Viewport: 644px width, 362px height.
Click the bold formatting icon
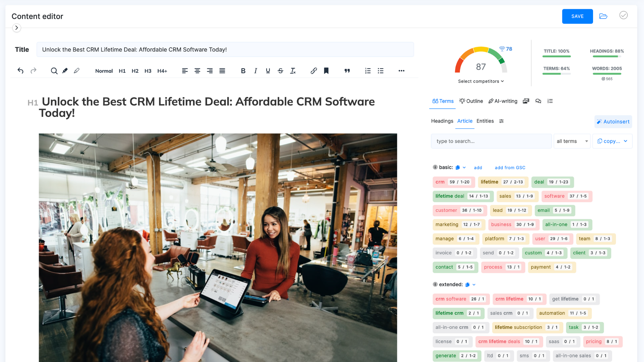(243, 71)
